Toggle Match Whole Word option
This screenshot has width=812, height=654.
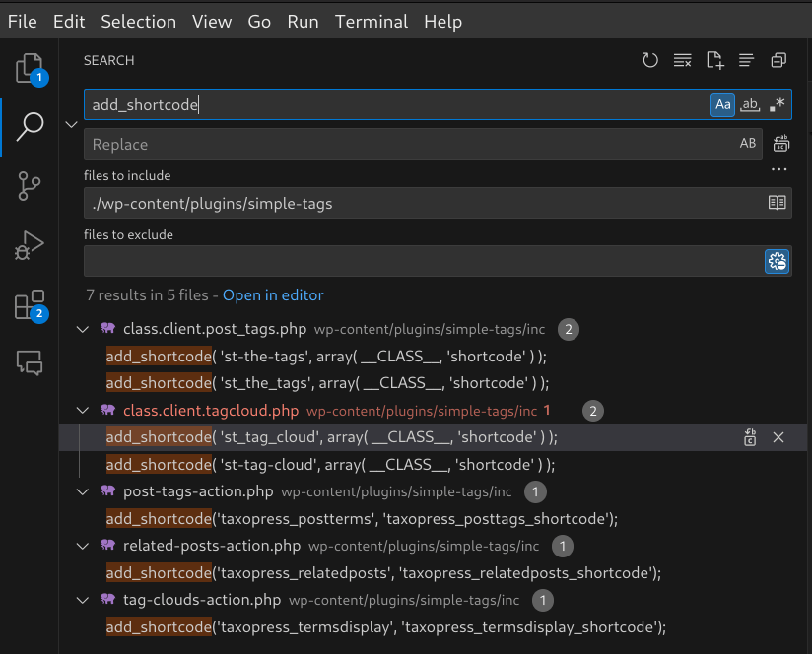point(750,104)
